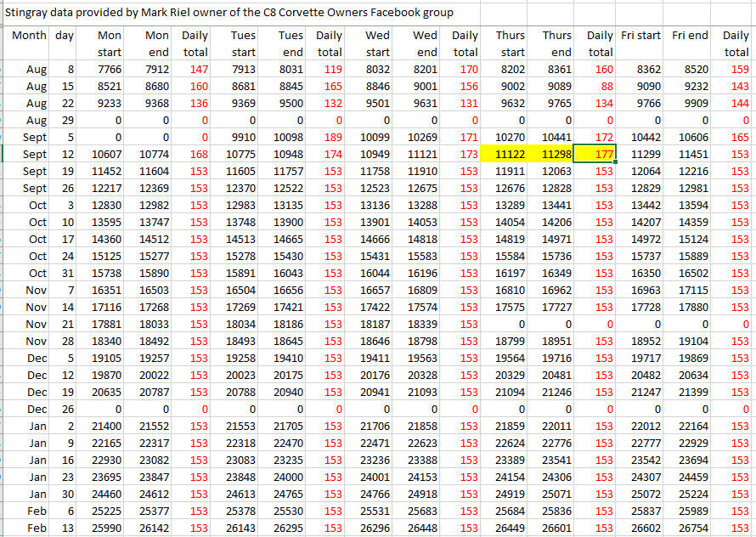756x537 pixels.
Task: Click the Fri start header cell
Action: [641, 37]
